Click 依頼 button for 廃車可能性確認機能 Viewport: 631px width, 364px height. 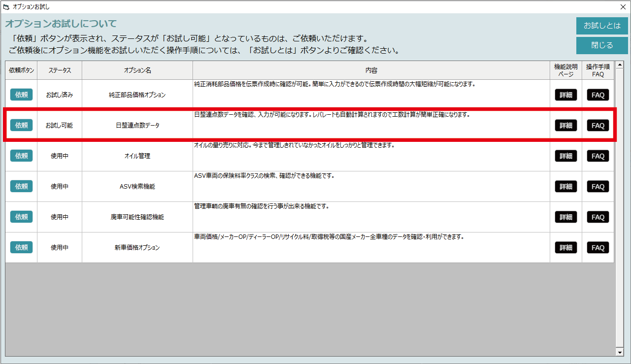point(21,217)
